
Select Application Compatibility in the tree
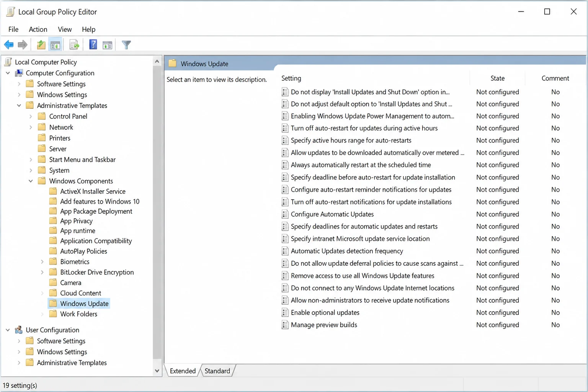click(x=96, y=240)
